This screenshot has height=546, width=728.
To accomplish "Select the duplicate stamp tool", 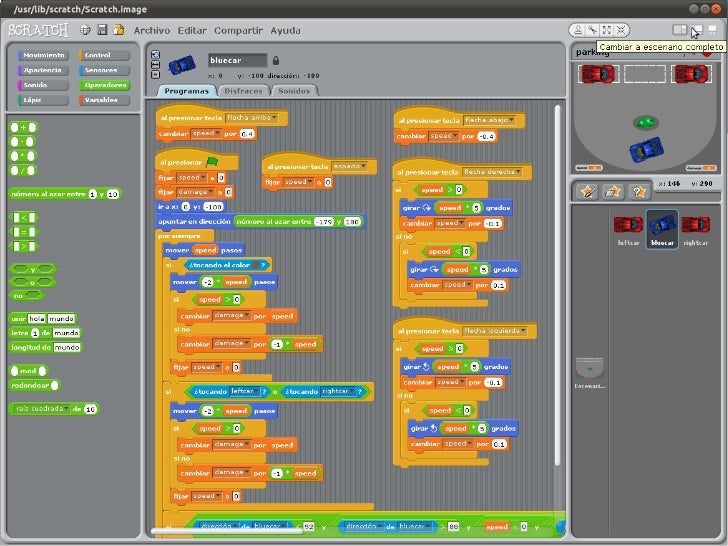I will pos(578,30).
